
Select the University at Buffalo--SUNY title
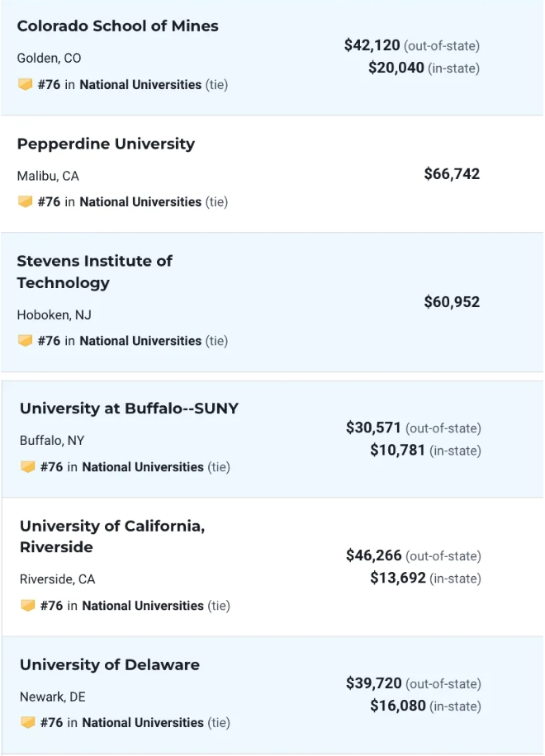(x=129, y=409)
